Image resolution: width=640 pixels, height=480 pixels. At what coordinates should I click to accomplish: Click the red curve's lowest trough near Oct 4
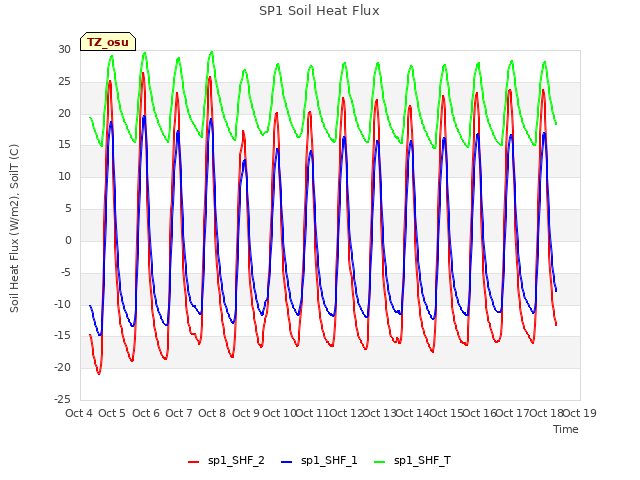pyautogui.click(x=99, y=373)
